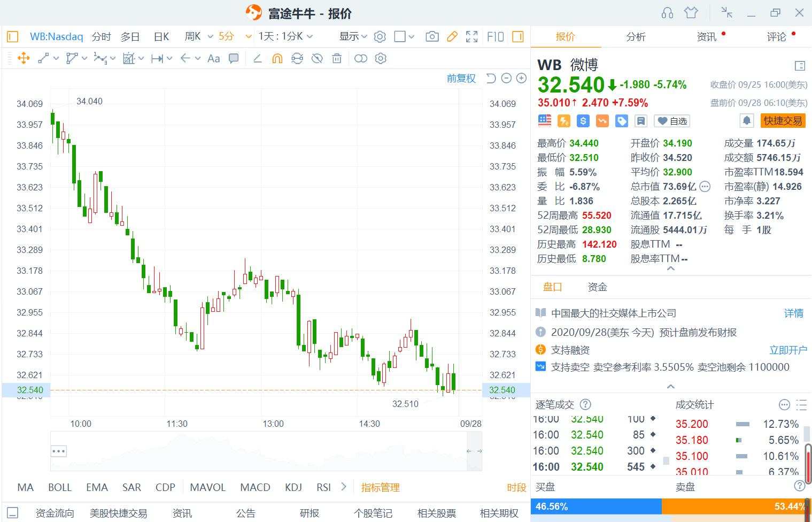Toggle the right sidebar panel icon
Screen dimensions: 812x522
pyautogui.click(x=517, y=36)
